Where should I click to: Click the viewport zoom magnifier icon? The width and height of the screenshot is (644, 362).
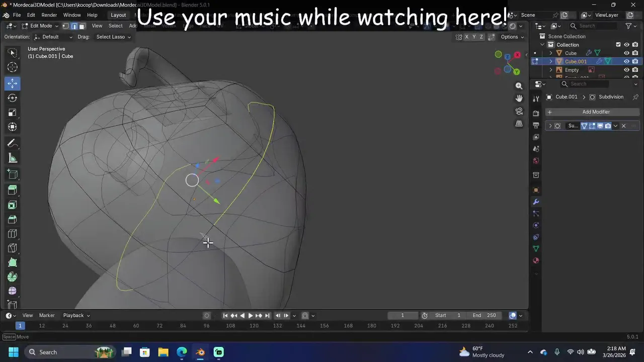pyautogui.click(x=519, y=86)
